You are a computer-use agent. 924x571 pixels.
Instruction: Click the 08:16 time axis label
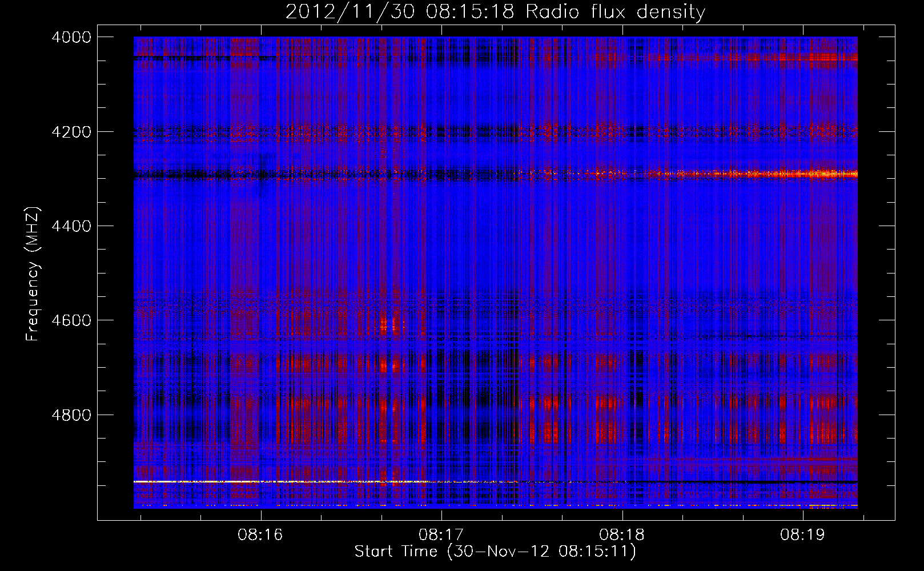[x=260, y=534]
